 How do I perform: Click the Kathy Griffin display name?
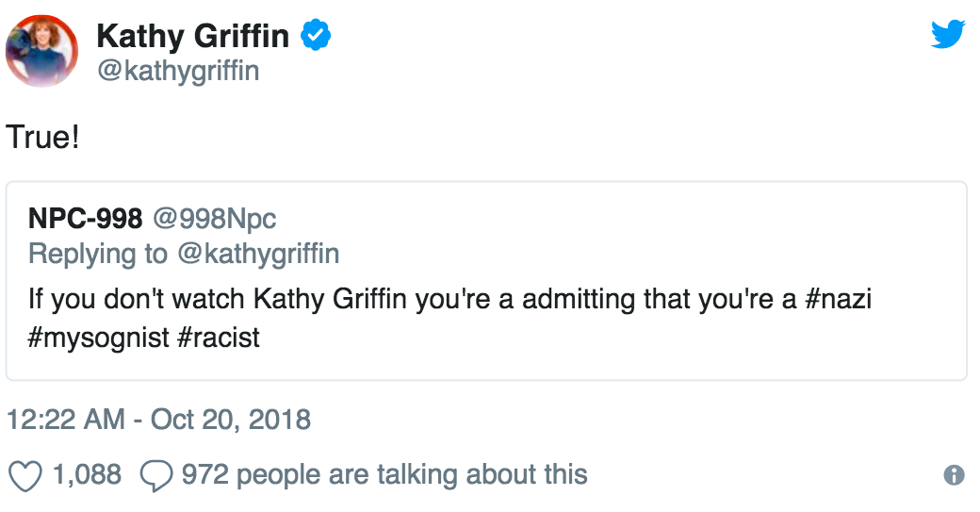[192, 36]
